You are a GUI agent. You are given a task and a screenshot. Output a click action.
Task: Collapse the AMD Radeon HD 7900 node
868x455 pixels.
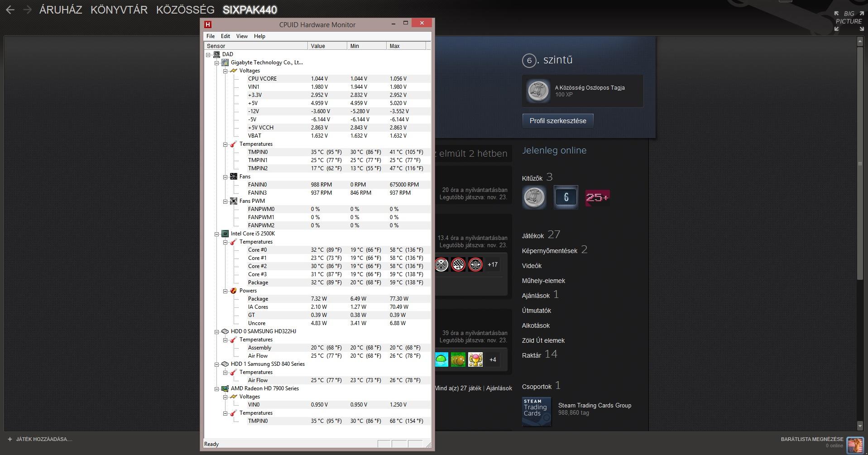tap(217, 388)
